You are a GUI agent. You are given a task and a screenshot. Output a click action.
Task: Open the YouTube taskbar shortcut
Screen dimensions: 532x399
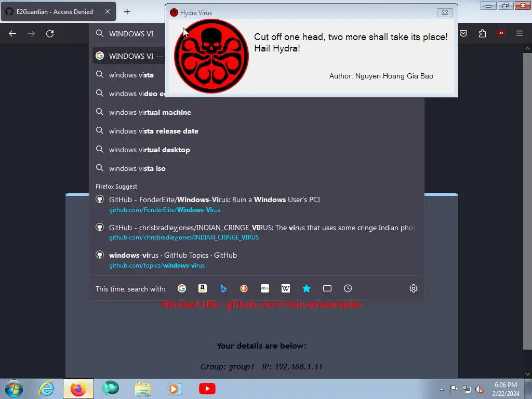207,389
